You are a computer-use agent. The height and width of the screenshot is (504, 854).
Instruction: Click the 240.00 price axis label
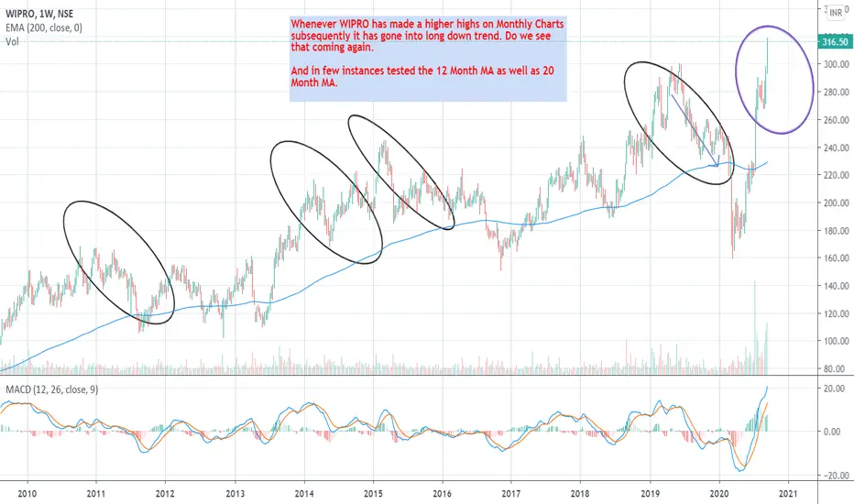pyautogui.click(x=836, y=148)
